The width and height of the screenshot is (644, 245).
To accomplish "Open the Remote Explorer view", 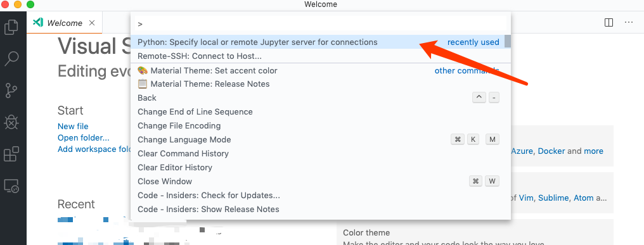I will coord(11,186).
